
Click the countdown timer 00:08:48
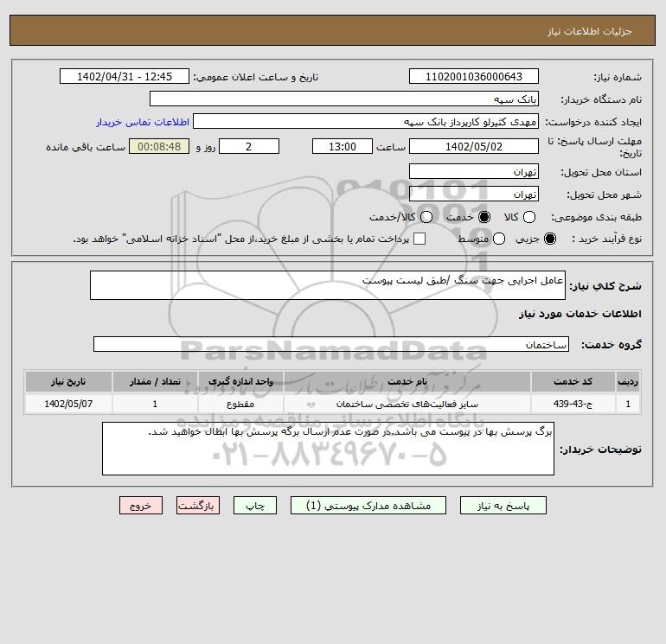(x=159, y=146)
